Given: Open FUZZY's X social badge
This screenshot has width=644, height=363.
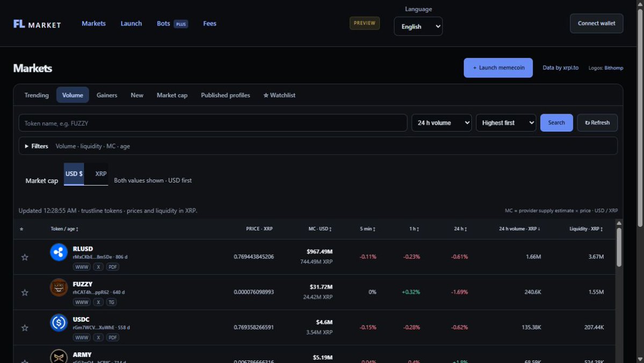Looking at the screenshot, I should click(x=98, y=302).
